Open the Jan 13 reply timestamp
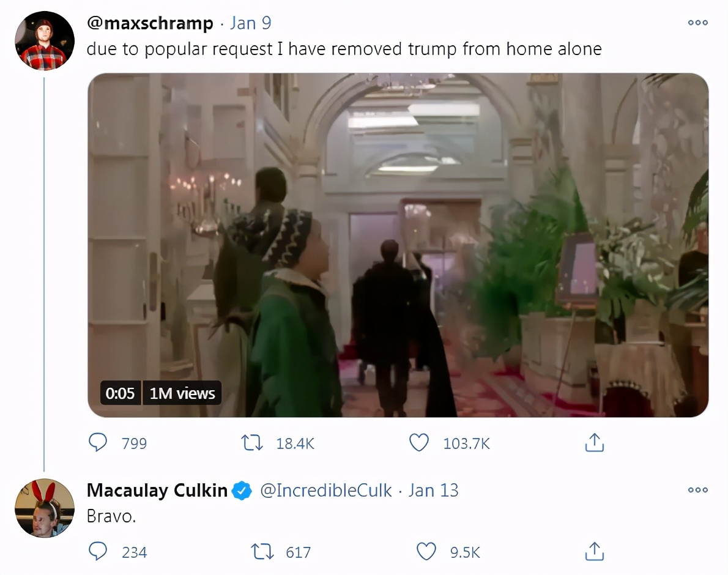 (x=433, y=491)
